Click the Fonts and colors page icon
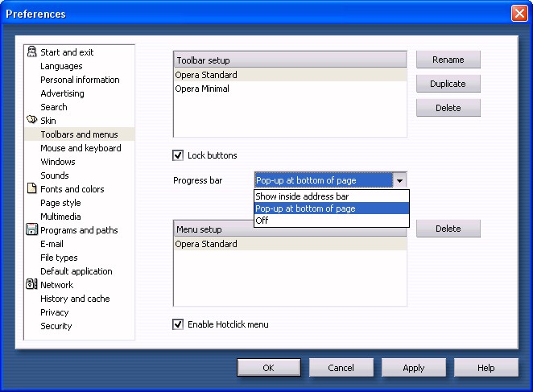 tap(31, 188)
